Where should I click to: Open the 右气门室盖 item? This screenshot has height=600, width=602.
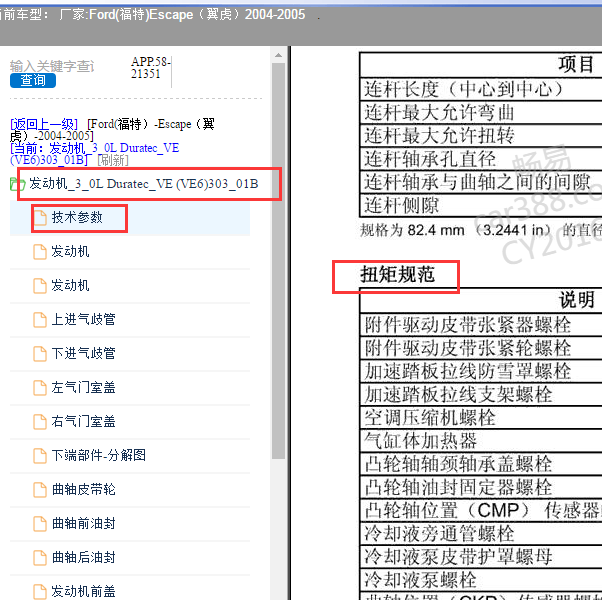[83, 421]
